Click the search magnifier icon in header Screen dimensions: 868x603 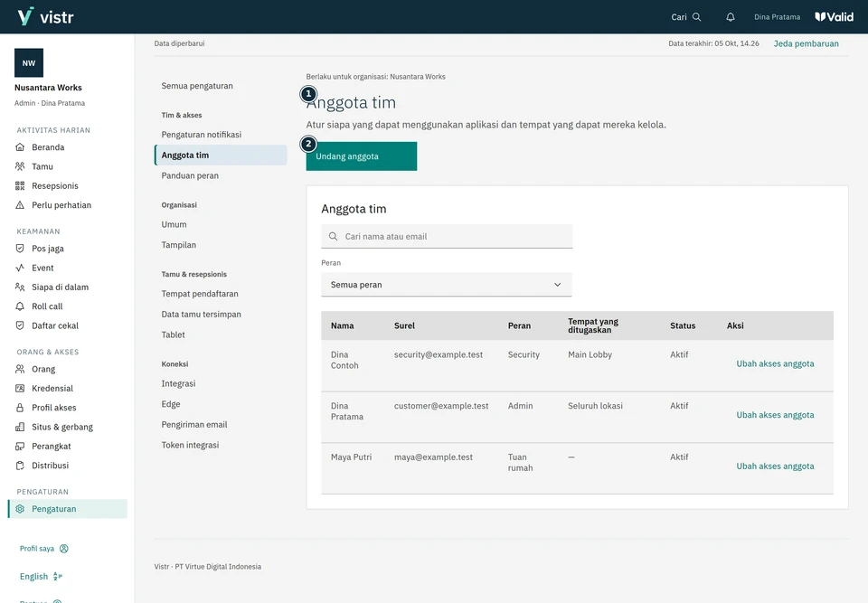697,17
